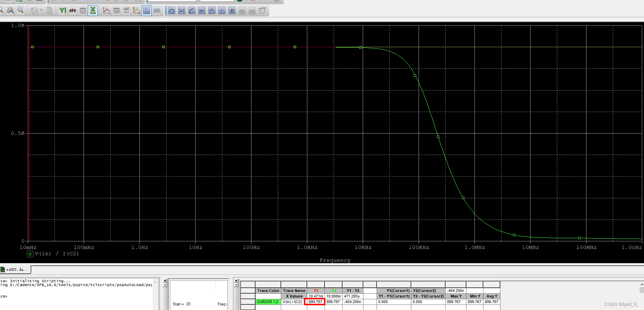Click the Append File page icon
Viewport: 644px width, 310px height.
50,10
